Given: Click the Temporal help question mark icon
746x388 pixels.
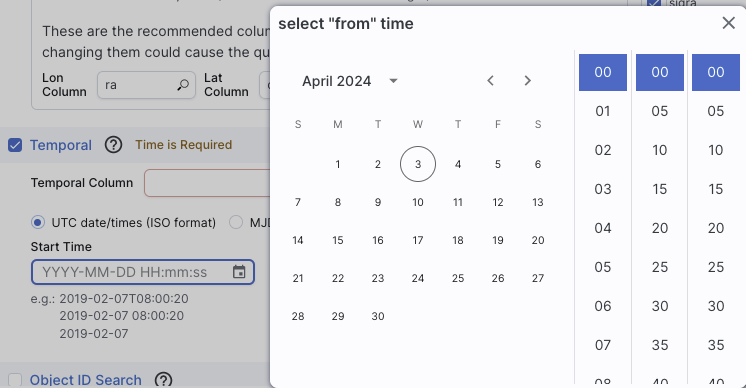Looking at the screenshot, I should click(x=113, y=145).
